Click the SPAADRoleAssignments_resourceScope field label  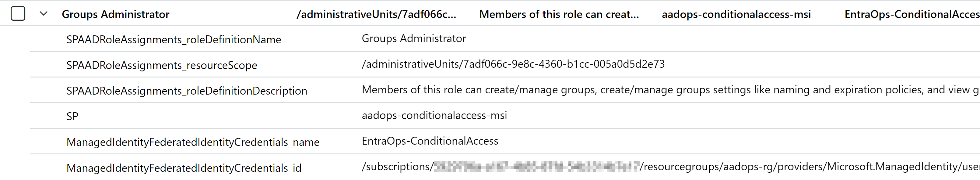pyautogui.click(x=162, y=65)
